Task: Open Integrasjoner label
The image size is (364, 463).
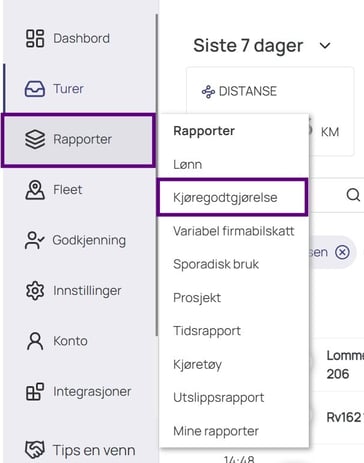Action: click(92, 392)
